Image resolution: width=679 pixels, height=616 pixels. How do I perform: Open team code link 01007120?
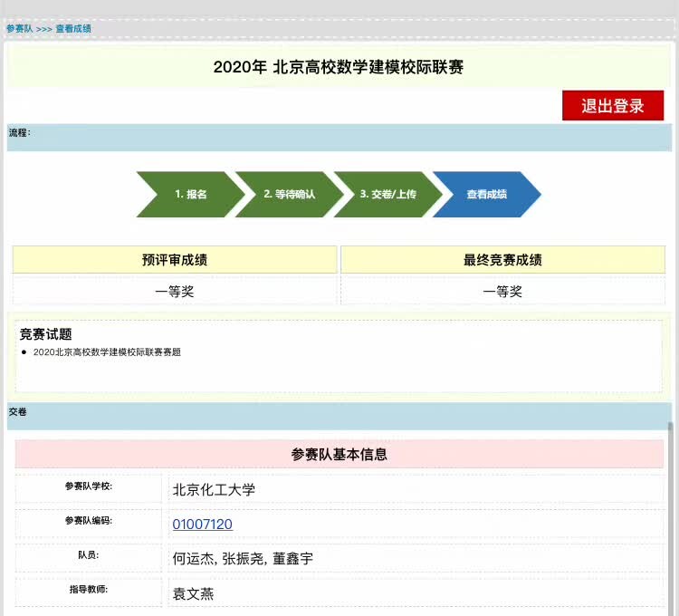202,525
